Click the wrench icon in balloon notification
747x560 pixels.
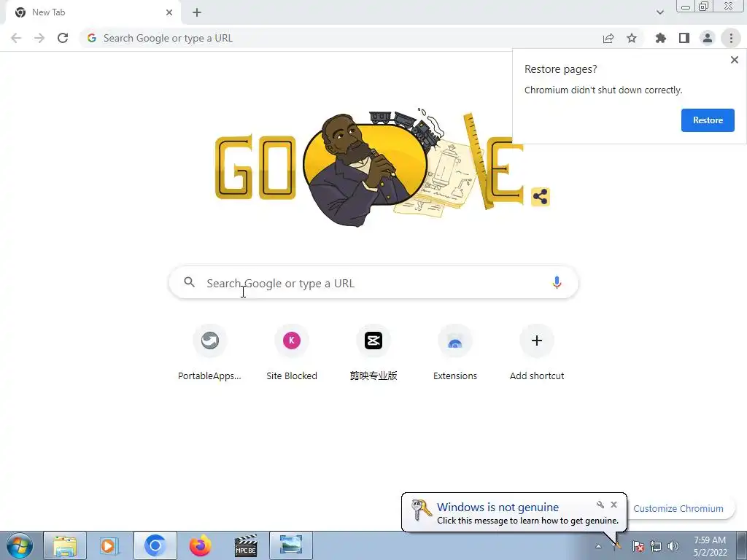pyautogui.click(x=600, y=505)
